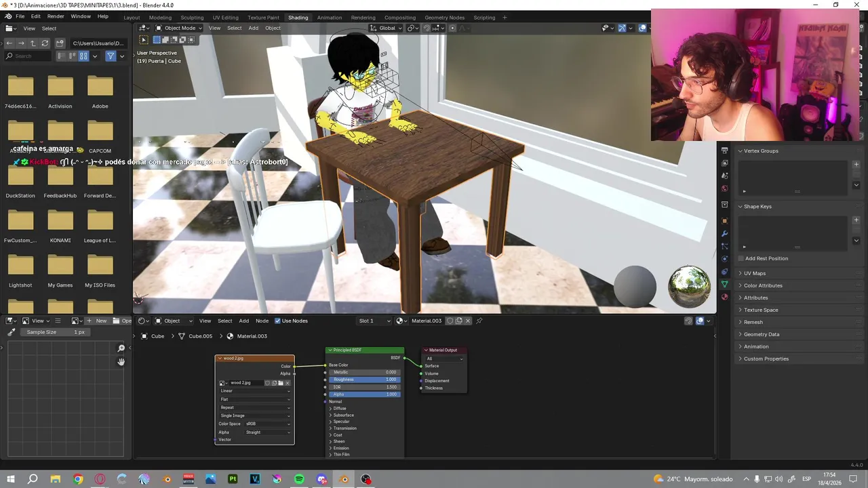Image resolution: width=868 pixels, height=488 pixels.
Task: Click the file browser back arrow
Action: [9, 43]
